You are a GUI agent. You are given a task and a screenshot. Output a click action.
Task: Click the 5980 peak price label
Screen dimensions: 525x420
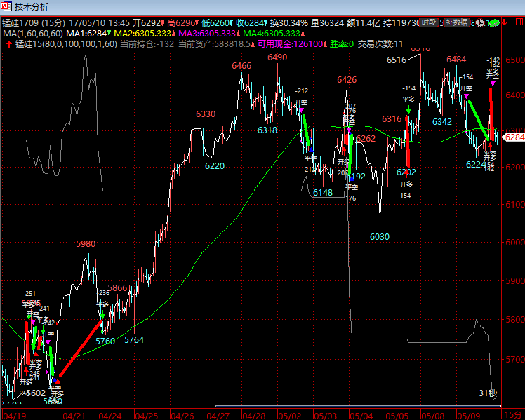pyautogui.click(x=86, y=244)
